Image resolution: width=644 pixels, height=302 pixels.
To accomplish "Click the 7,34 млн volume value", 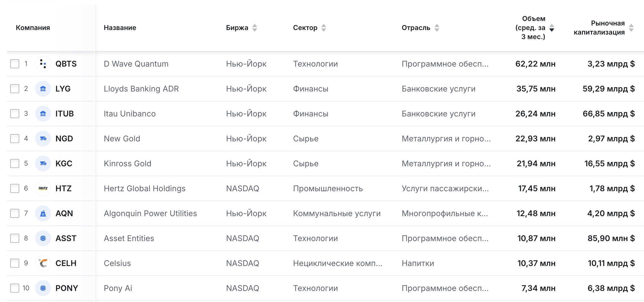I will coord(538,288).
